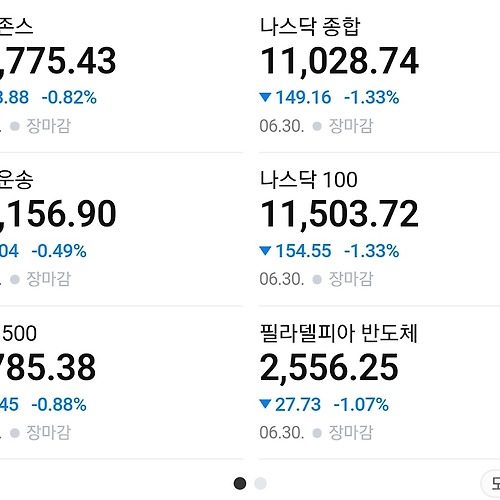Open the 나스닥 종합 index card
Viewport: 500px width, 500px height.
(x=379, y=76)
